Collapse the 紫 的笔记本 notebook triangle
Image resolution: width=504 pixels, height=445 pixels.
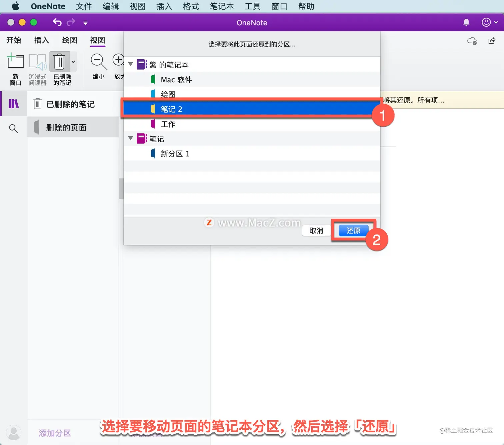(x=131, y=64)
